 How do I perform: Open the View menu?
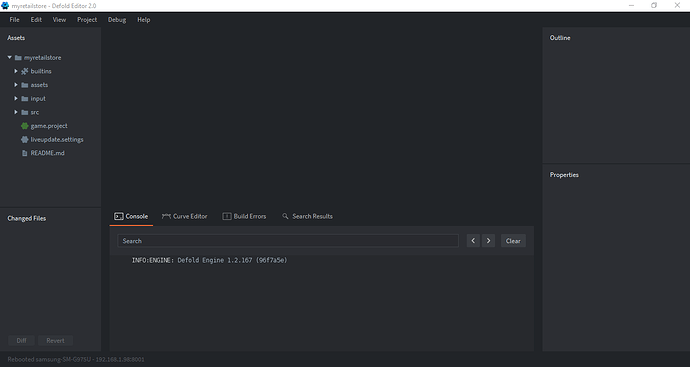coord(59,20)
